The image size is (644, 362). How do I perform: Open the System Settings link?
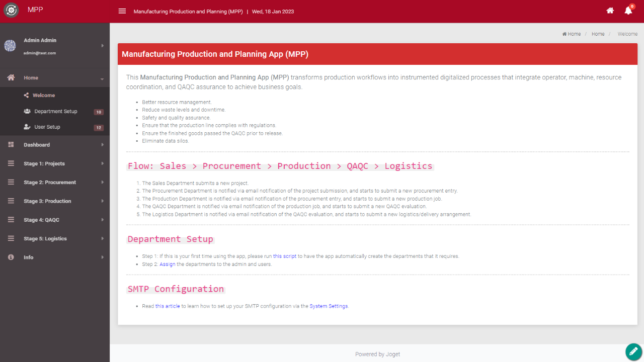pos(328,306)
